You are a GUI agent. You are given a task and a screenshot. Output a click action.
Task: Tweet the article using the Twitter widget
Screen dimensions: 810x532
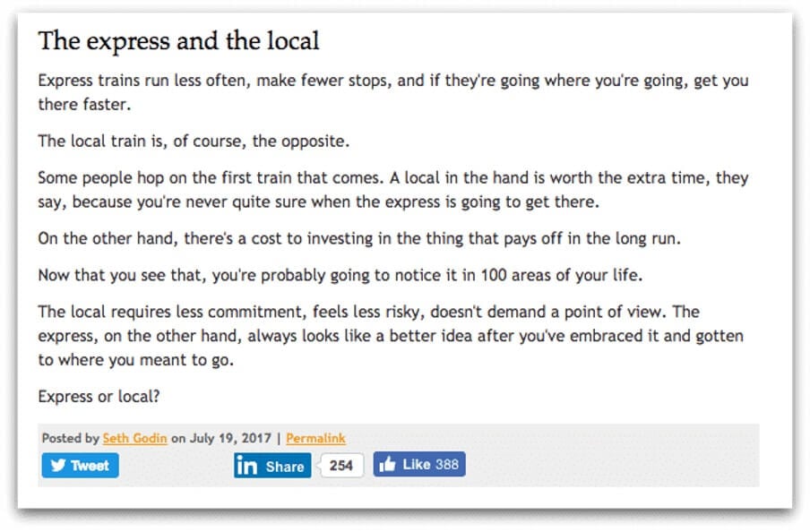click(79, 465)
